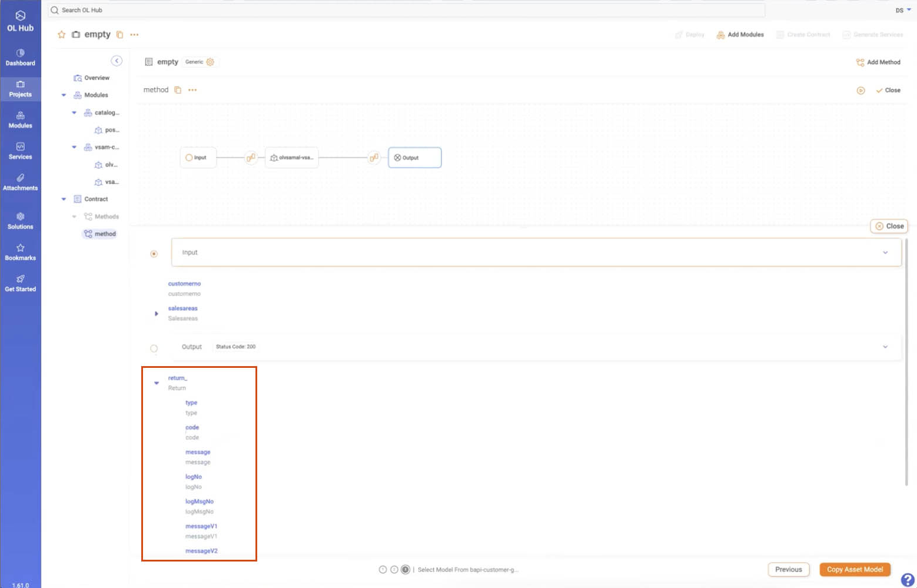Screen dimensions: 917x588
Task: Collapse the Modules tree node
Action: click(x=64, y=95)
